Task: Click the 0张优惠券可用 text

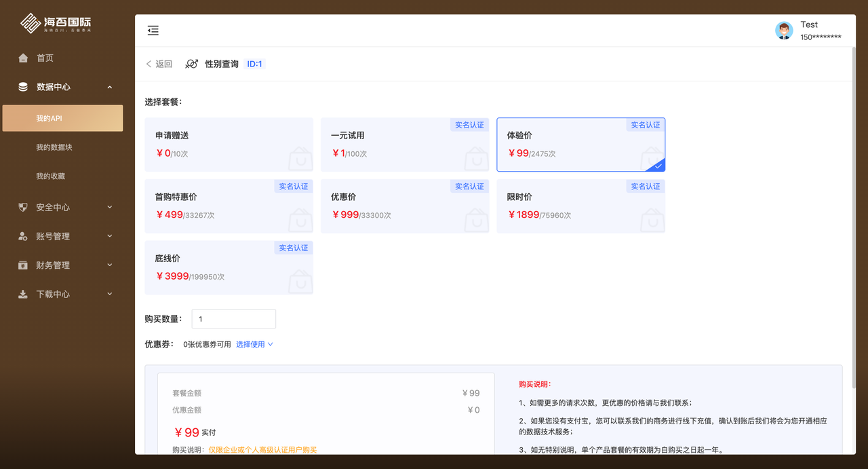Action: click(207, 344)
